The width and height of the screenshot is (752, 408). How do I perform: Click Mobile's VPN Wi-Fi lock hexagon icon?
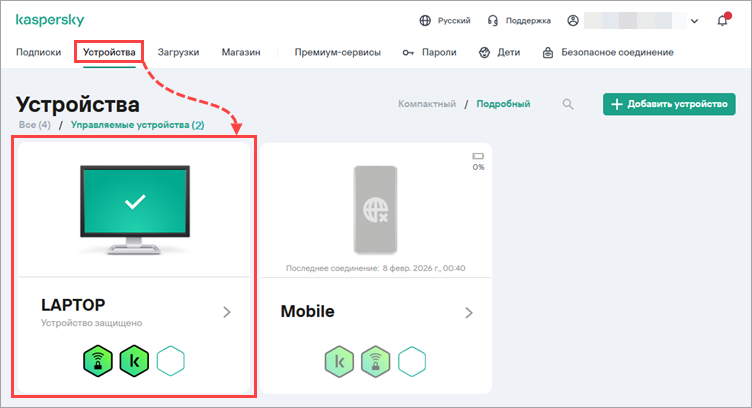(376, 361)
